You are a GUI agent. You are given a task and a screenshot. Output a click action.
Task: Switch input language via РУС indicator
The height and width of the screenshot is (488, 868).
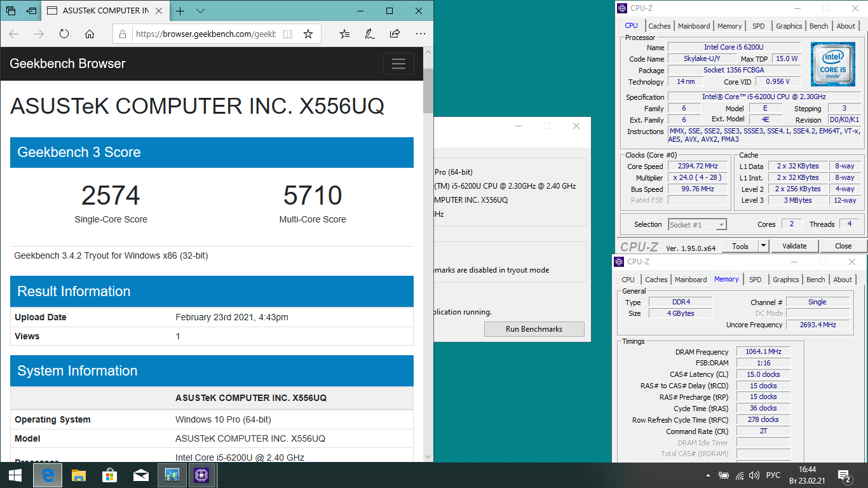[x=773, y=475]
